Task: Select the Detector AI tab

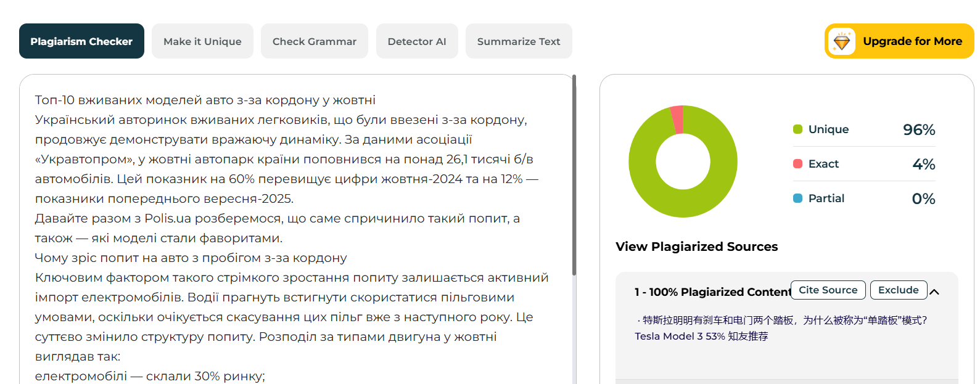Action: [417, 41]
